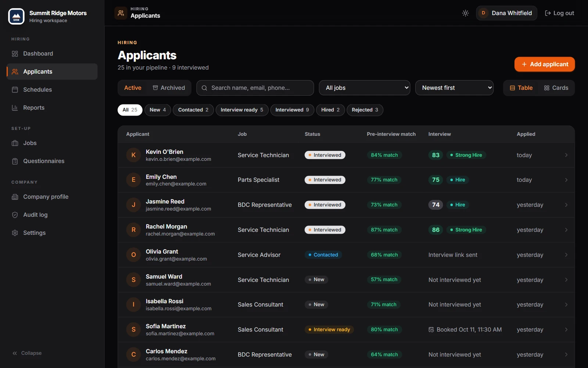Open Settings from the sidebar
Viewport: 588px width, 368px height.
(x=52, y=233)
